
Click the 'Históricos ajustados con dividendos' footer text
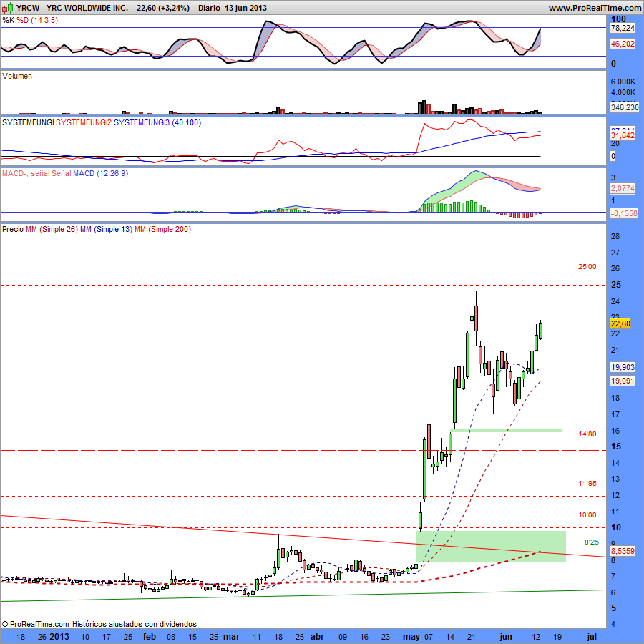(135, 624)
